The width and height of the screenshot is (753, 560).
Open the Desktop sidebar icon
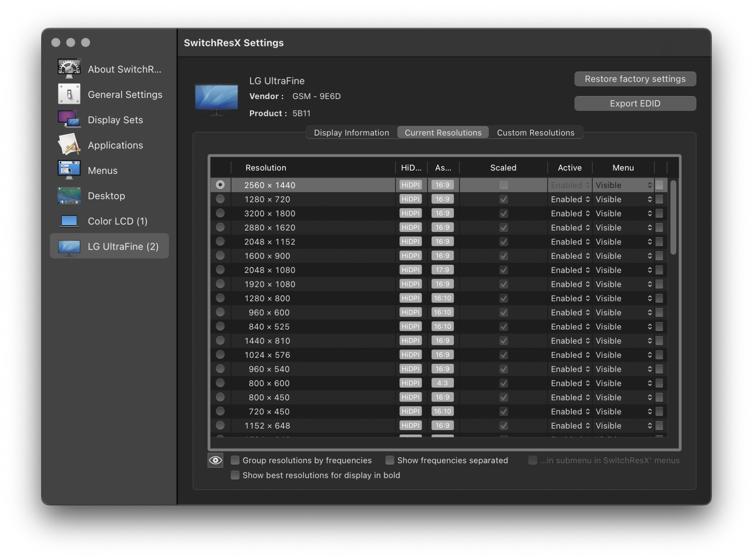(x=69, y=195)
